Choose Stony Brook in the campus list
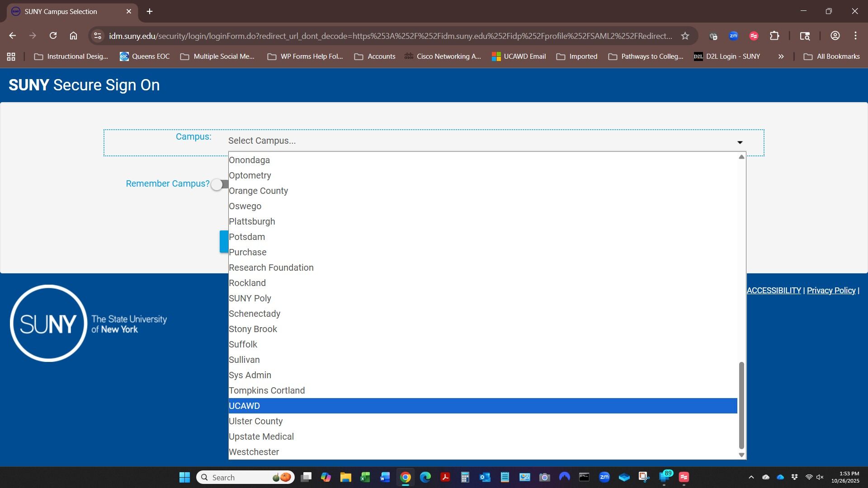Image resolution: width=868 pixels, height=488 pixels. click(x=483, y=329)
